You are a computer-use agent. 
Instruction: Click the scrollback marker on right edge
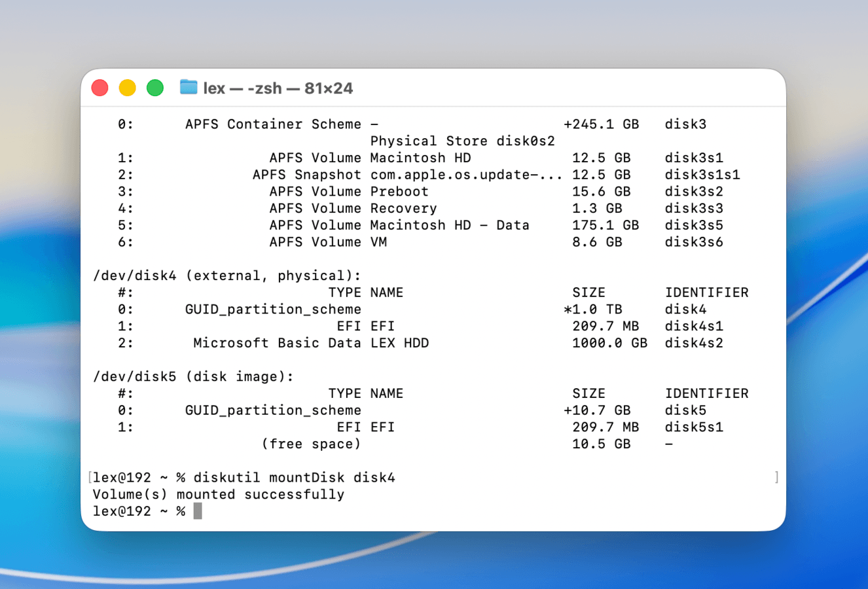pos(776,477)
